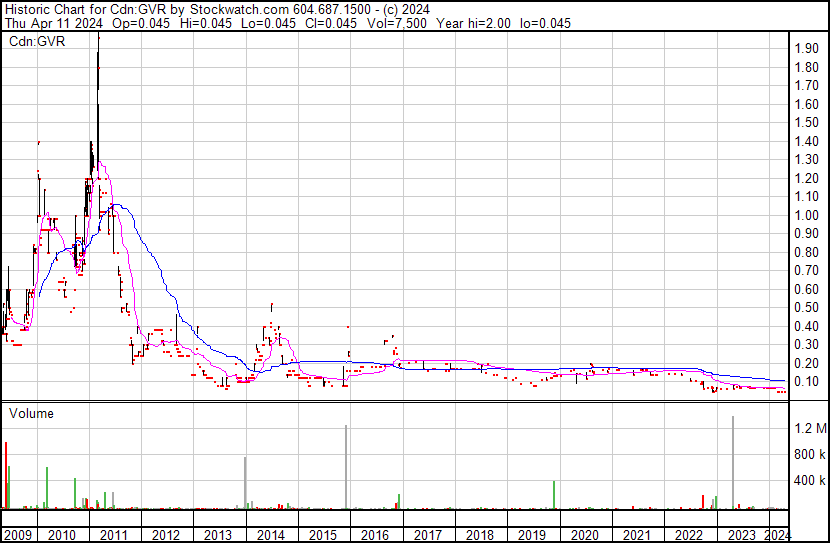Click the tall gray volume bar in 2015

(x=346, y=467)
